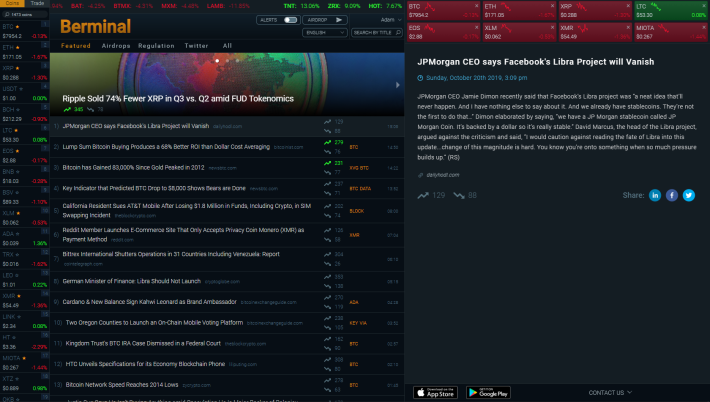Open the ENGLISH language dropdown

click(325, 33)
